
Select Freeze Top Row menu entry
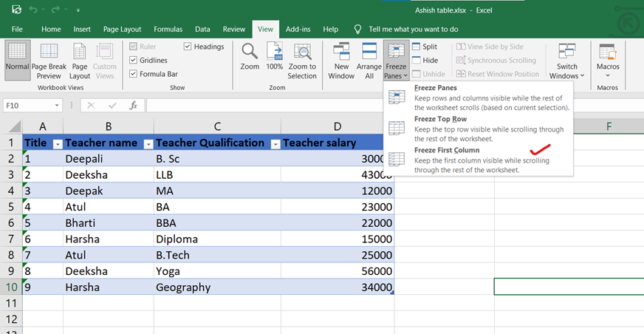coord(440,119)
